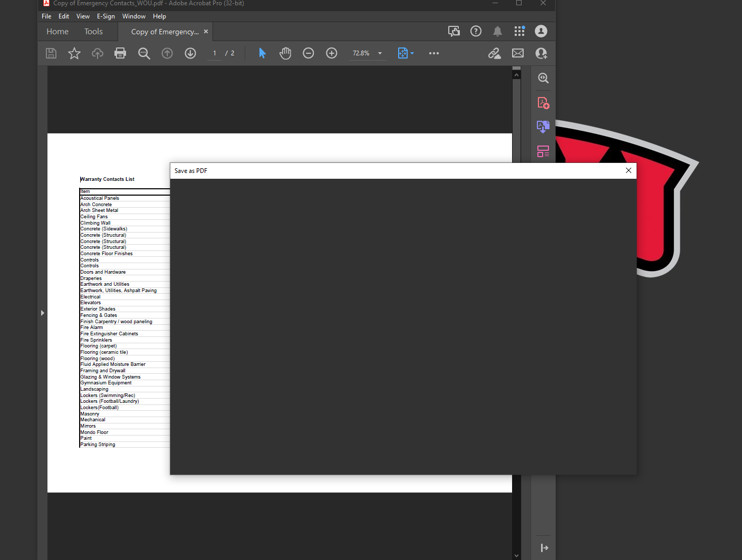Click the current page number field
The width and height of the screenshot is (742, 560).
point(215,53)
